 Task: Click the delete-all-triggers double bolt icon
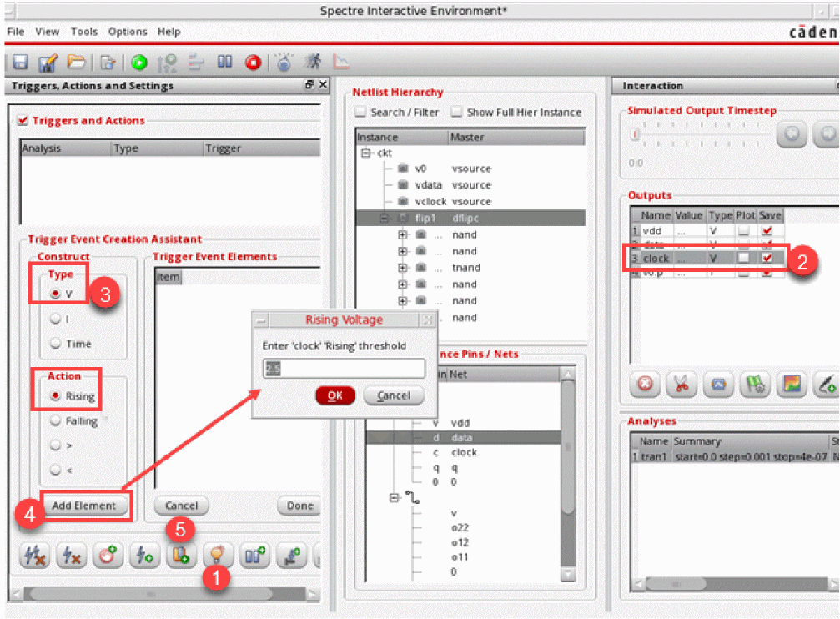35,556
